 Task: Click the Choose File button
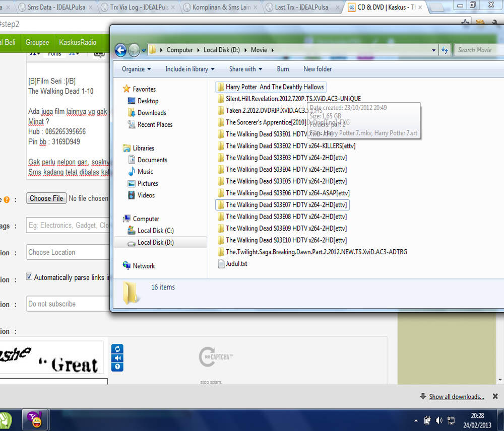(x=46, y=198)
